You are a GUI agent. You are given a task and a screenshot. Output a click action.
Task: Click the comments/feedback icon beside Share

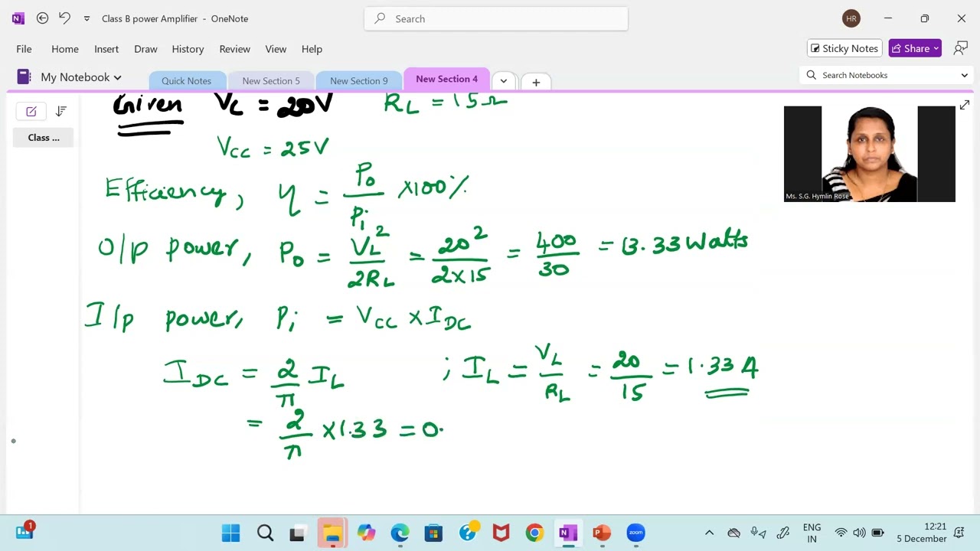(x=960, y=48)
